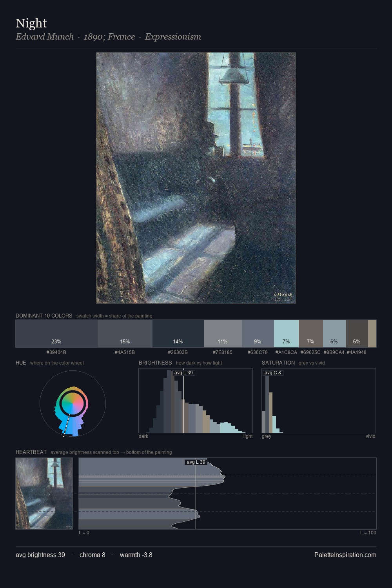The width and height of the screenshot is (392, 588).
Task: Click 'grey vs vivid' caption
Action: [312, 363]
